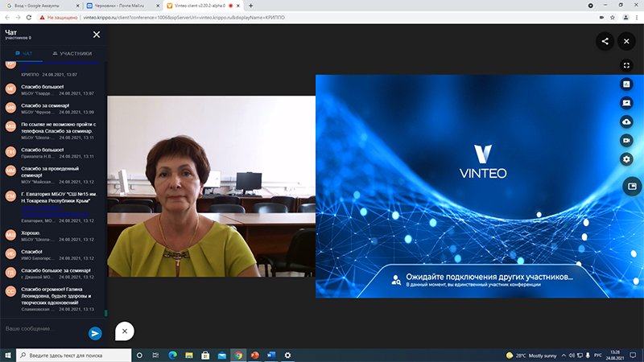Open the Chrome three-dot menu
644x362 pixels.
tap(637, 18)
